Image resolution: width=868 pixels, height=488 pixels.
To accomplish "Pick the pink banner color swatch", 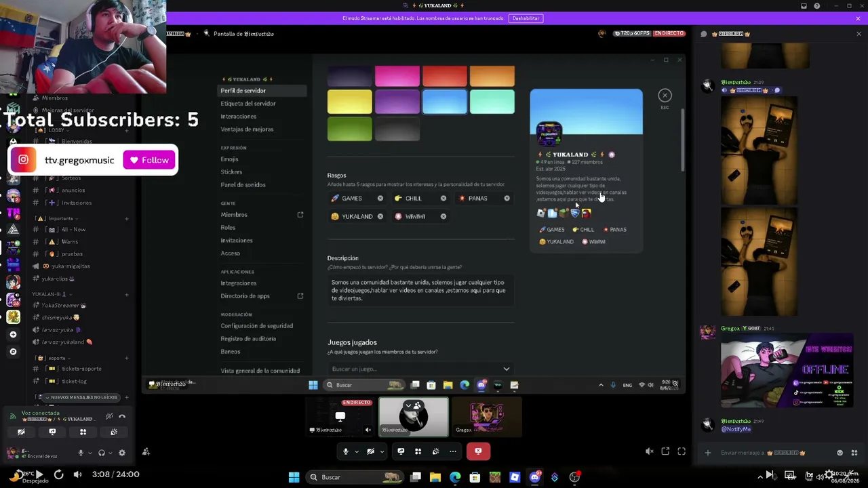I will [397, 77].
